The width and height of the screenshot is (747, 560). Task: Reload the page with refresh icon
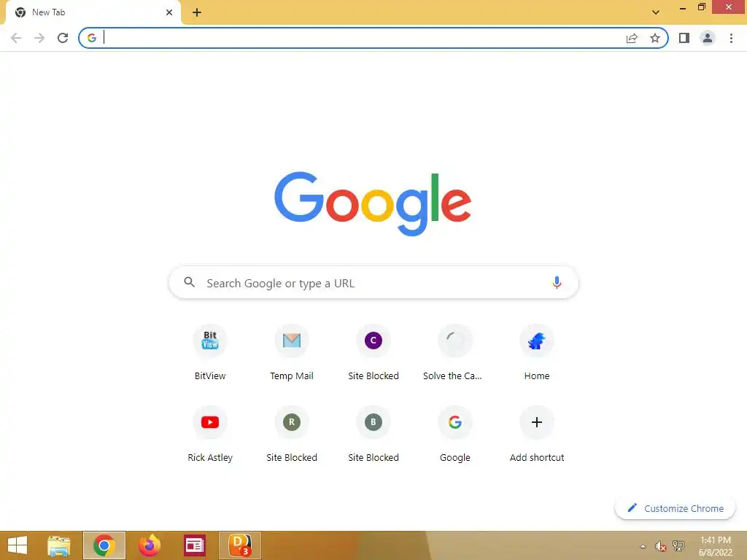click(63, 38)
